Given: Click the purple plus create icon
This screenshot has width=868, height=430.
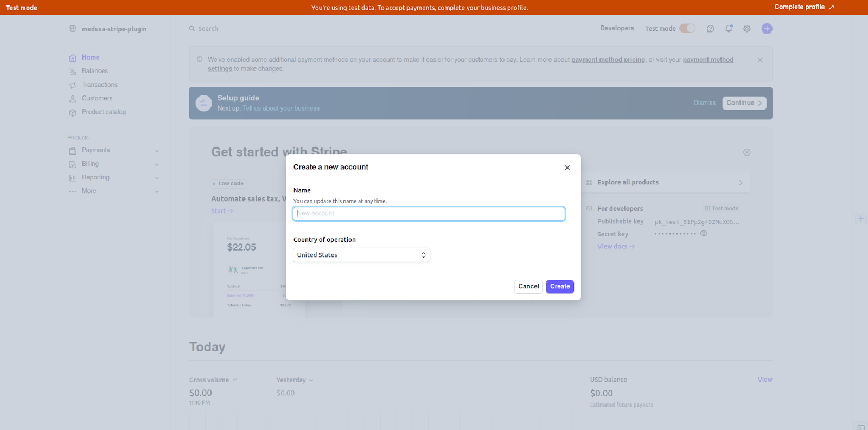Looking at the screenshot, I should (x=767, y=29).
